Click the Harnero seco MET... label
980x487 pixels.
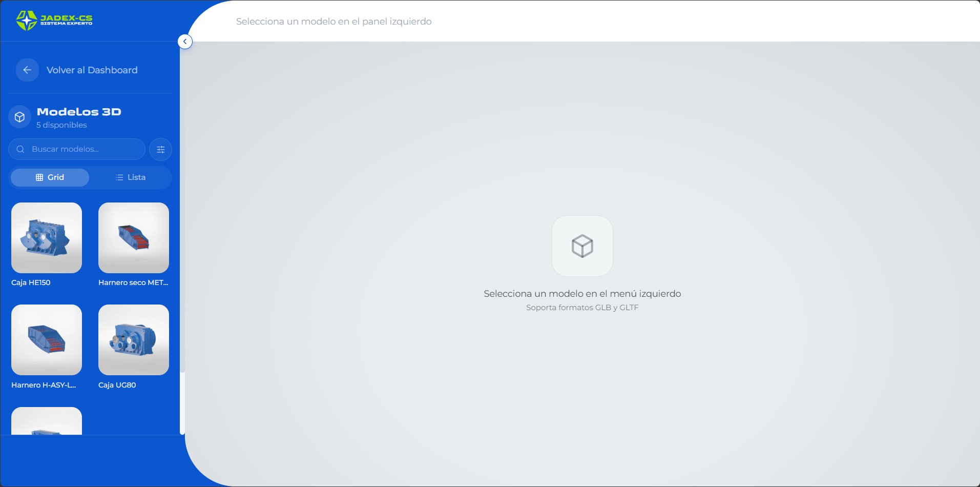tap(133, 282)
